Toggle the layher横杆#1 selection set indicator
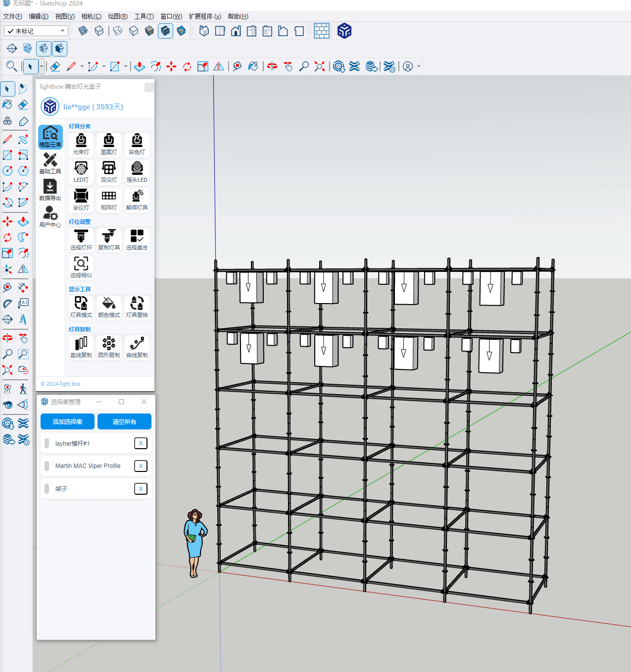631x672 pixels. coord(47,443)
